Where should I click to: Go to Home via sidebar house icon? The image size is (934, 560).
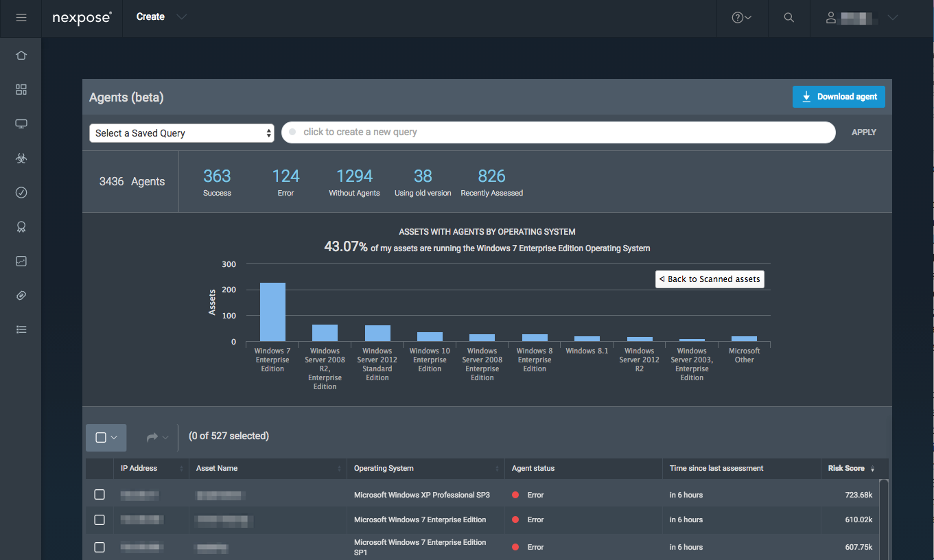point(21,56)
